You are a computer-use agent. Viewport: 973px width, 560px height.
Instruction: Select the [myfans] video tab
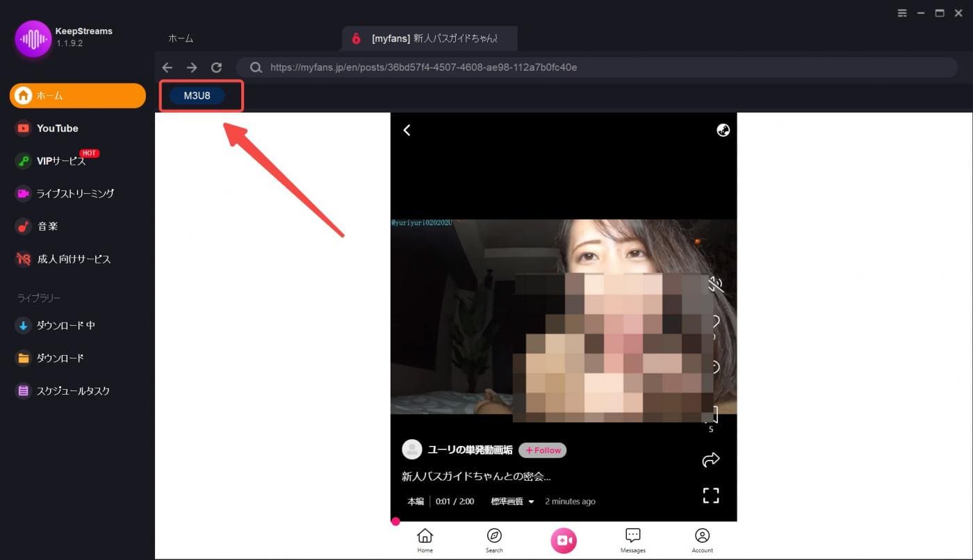click(427, 38)
